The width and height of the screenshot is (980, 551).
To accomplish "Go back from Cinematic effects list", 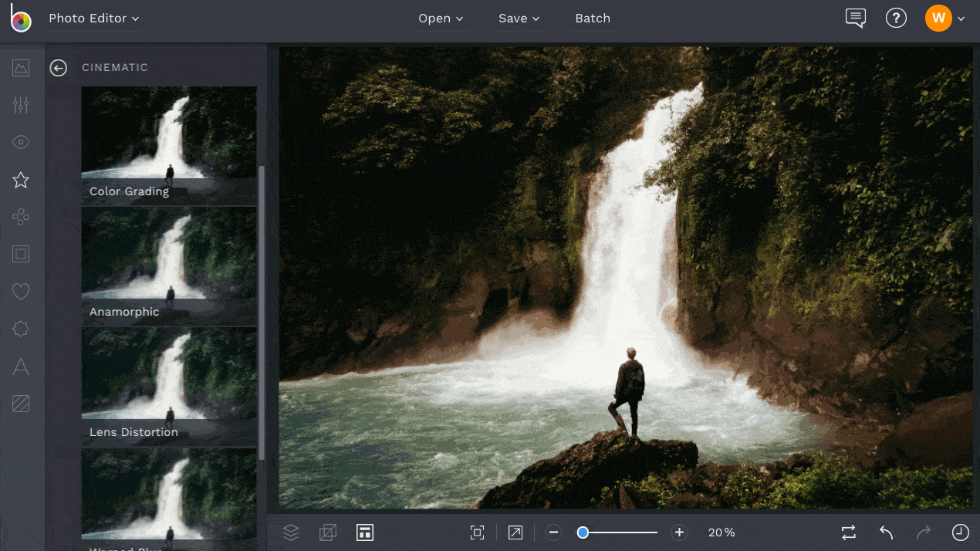I will click(x=59, y=68).
